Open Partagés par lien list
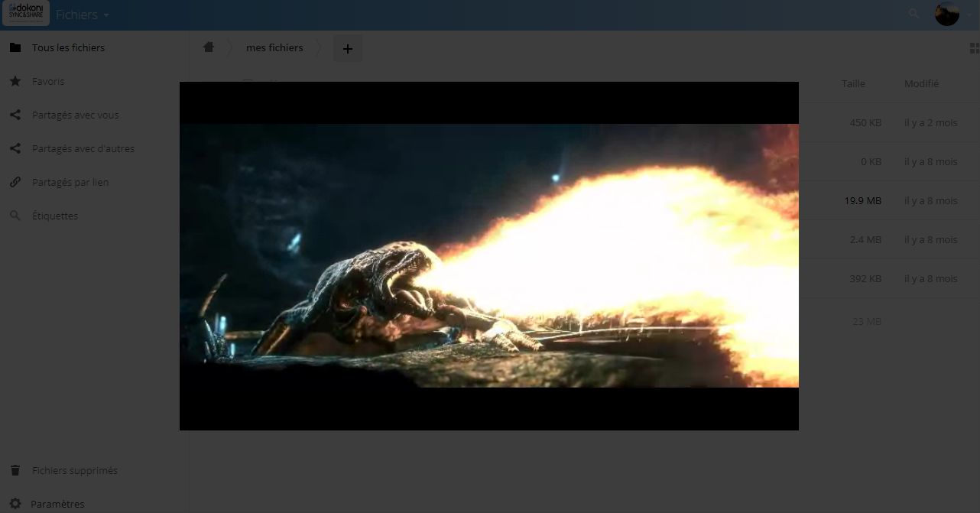 (x=70, y=182)
